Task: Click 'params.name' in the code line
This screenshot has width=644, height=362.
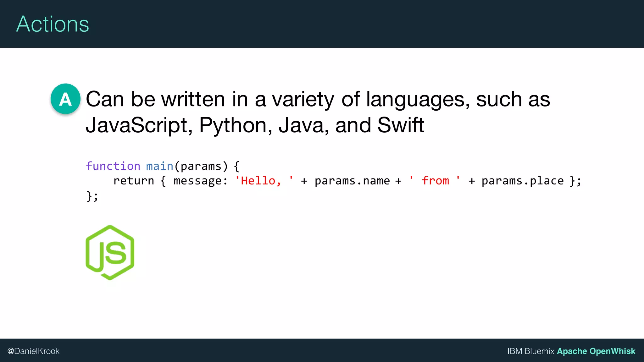Action: coord(352,181)
